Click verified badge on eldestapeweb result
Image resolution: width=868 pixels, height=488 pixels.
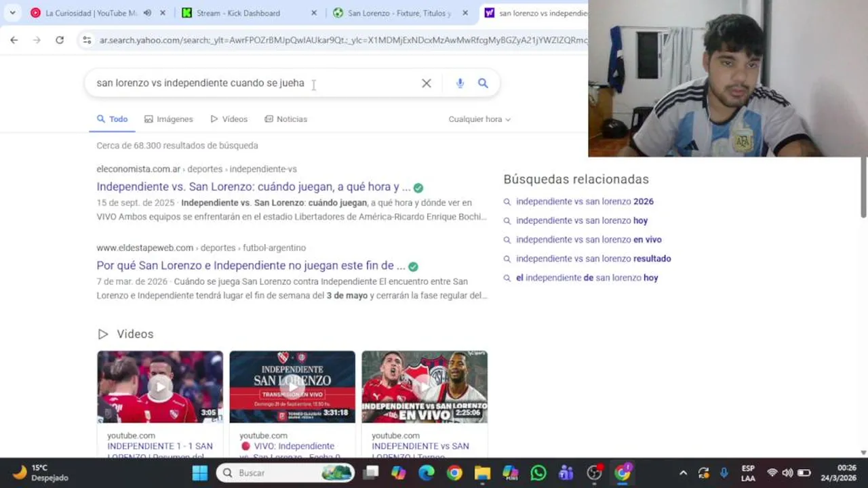(413, 266)
